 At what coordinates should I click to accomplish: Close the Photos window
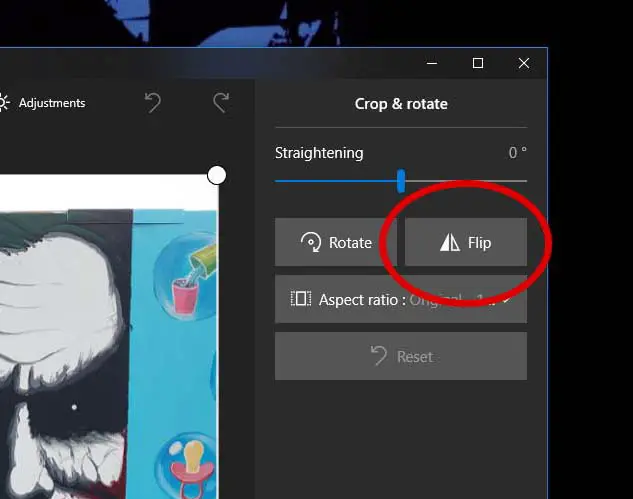click(524, 63)
